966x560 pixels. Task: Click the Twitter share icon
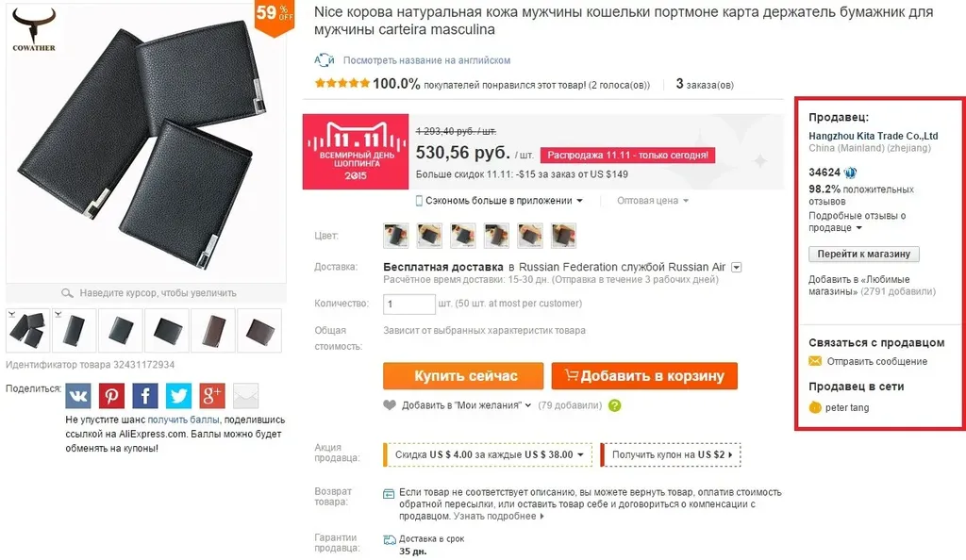(178, 396)
